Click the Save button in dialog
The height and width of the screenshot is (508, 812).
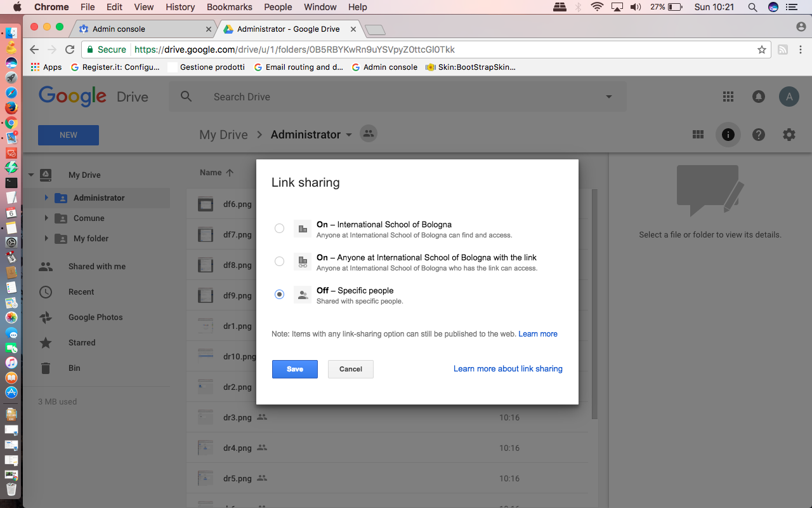point(295,369)
